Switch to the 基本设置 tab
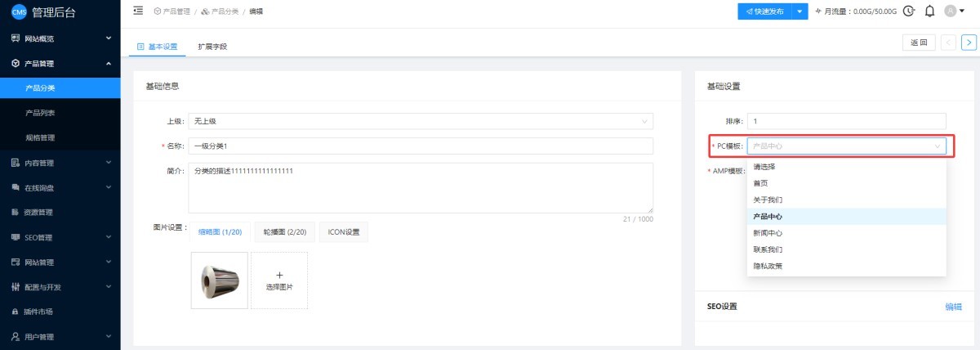The height and width of the screenshot is (350, 980). pyautogui.click(x=157, y=47)
